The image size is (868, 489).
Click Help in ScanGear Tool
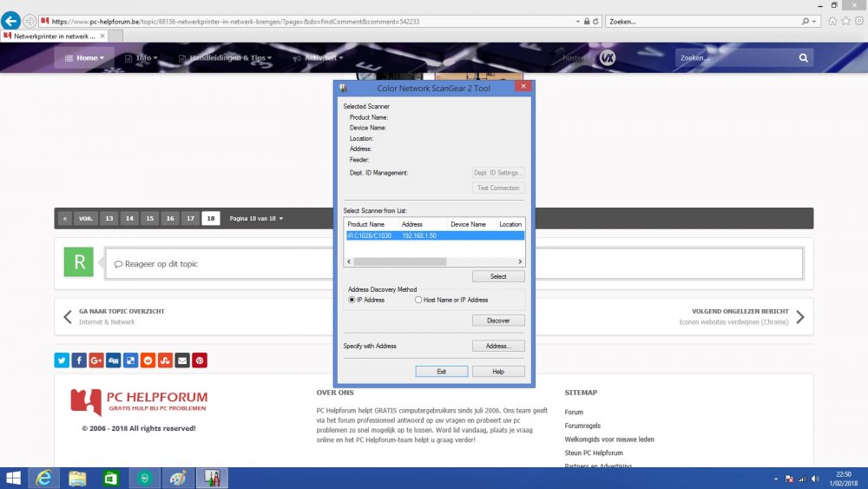(498, 372)
